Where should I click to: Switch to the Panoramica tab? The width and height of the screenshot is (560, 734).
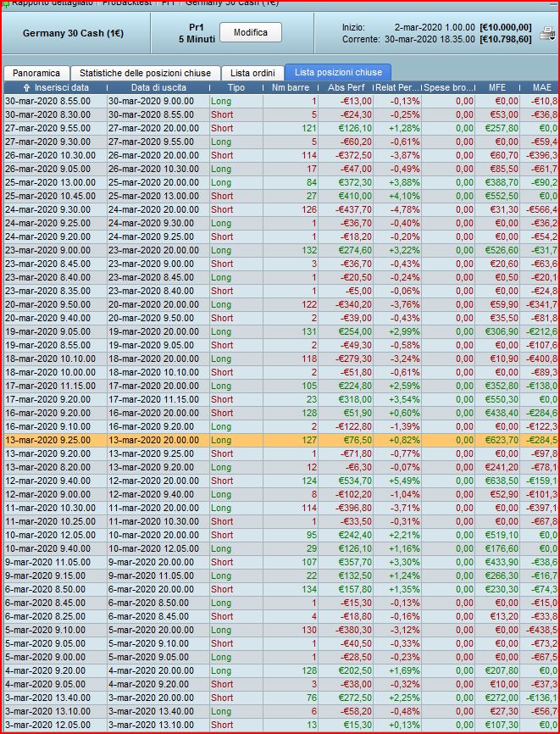coord(36,73)
